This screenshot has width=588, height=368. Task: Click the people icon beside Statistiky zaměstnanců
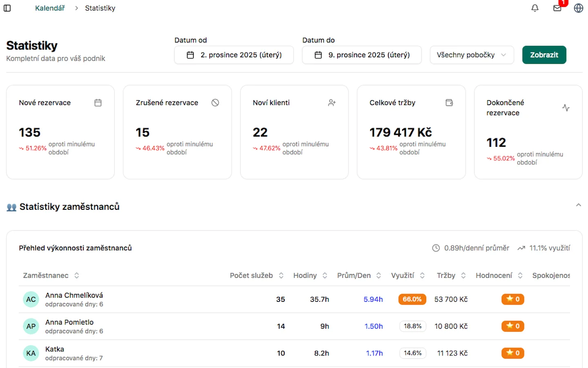11,207
